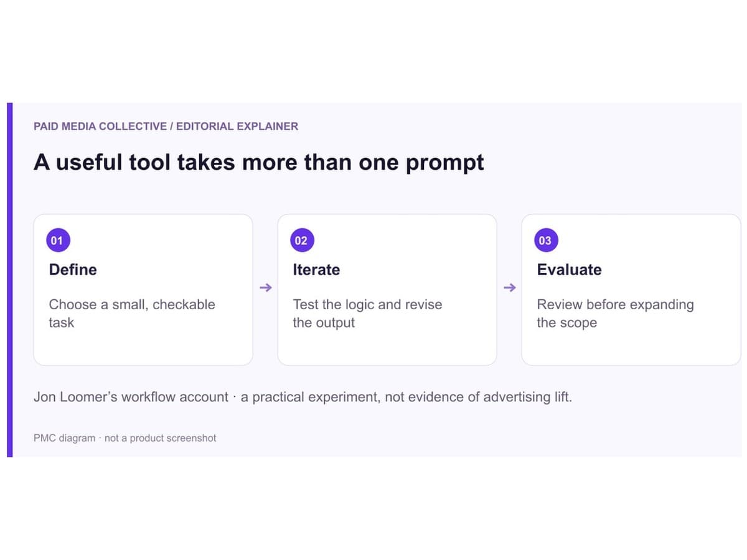The width and height of the screenshot is (747, 560).
Task: Click 'PAID MEDIA COLLECTIVE / EDITORIAL EXPLAINER' label
Action: point(166,126)
